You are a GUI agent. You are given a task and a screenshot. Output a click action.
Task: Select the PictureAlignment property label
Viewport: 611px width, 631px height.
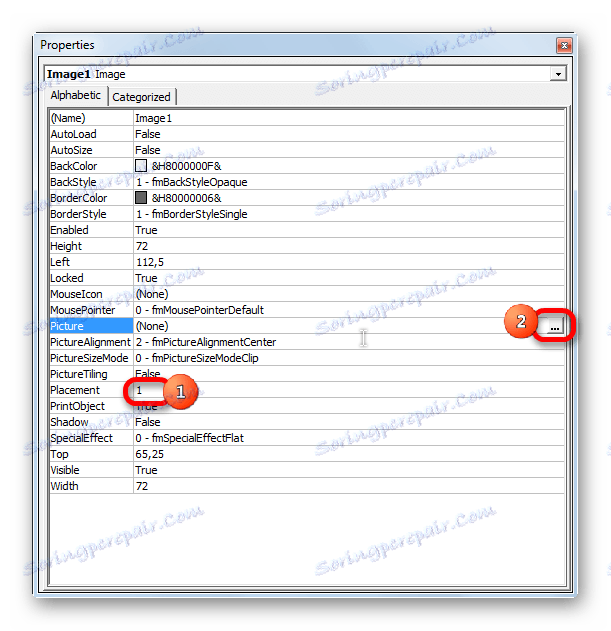click(x=91, y=342)
